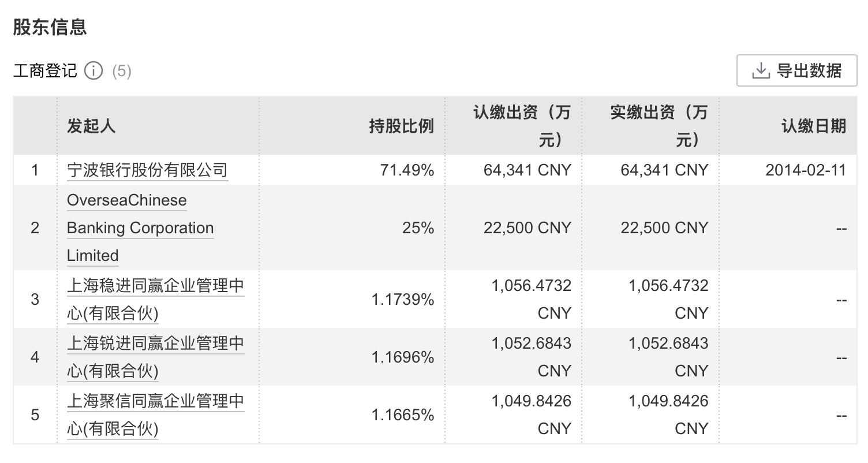
Task: Click the 2014-02-11 subscription date cell
Action: click(x=805, y=170)
